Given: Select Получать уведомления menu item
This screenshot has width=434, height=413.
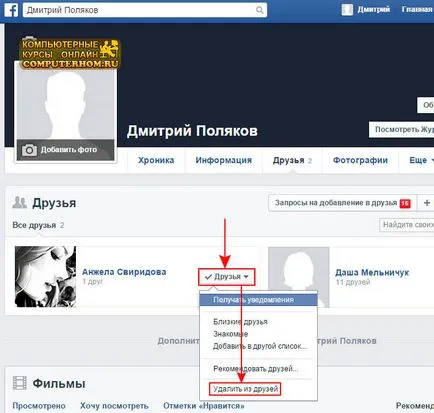Looking at the screenshot, I should tap(258, 300).
